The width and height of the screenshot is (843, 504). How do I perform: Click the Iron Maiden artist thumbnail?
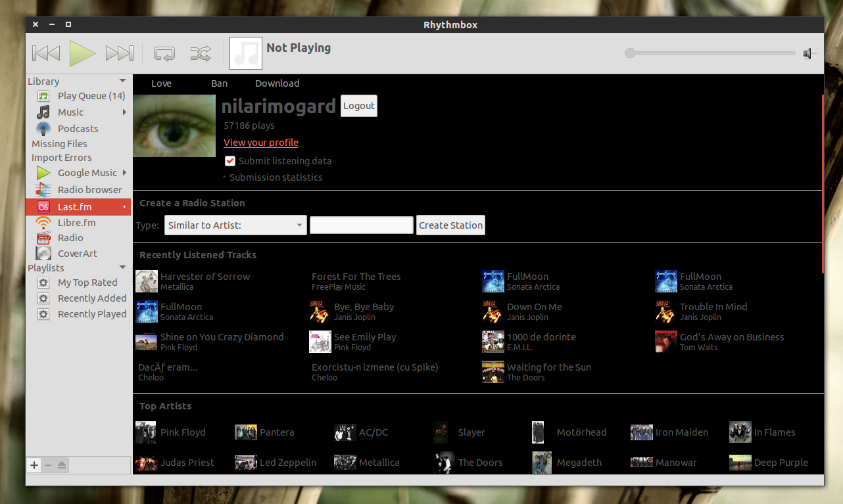(642, 432)
